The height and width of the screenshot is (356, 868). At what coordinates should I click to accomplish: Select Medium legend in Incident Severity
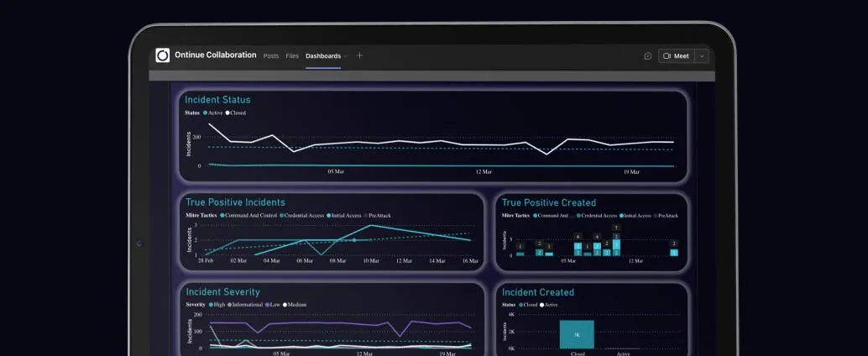pyautogui.click(x=295, y=305)
